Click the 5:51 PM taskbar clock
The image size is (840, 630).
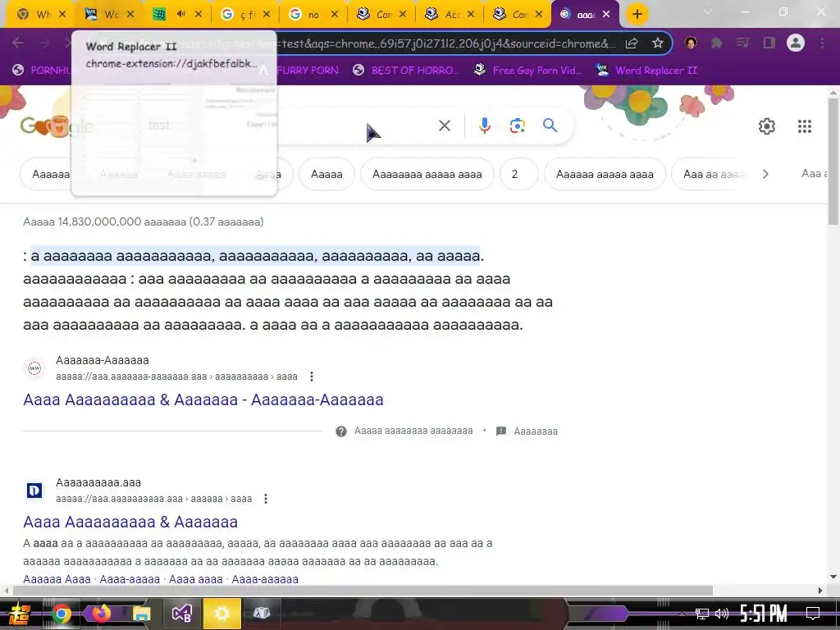pyautogui.click(x=764, y=614)
